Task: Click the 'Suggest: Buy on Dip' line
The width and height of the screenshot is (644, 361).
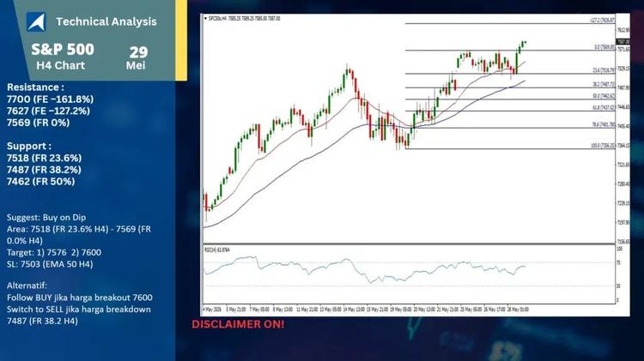Action: [x=46, y=218]
